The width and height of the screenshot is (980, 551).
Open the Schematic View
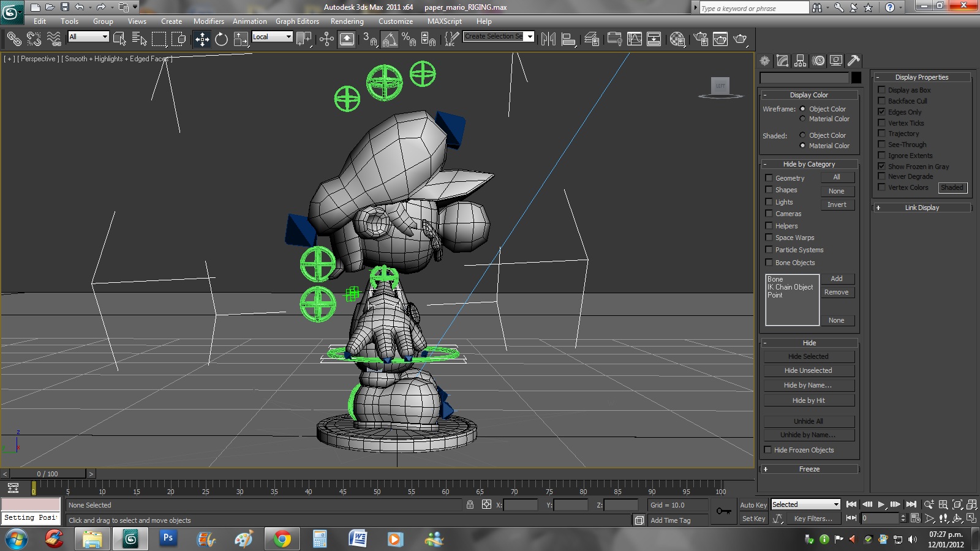(x=654, y=39)
